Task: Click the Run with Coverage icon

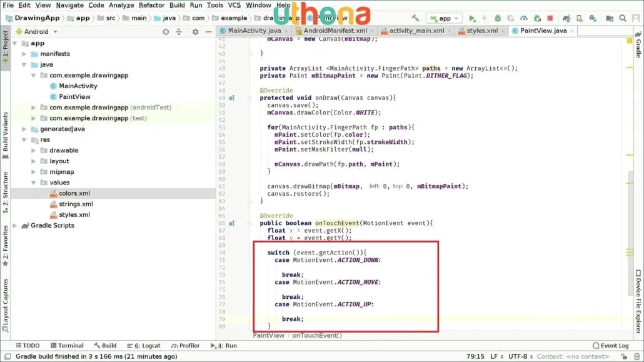Action: (x=511, y=18)
